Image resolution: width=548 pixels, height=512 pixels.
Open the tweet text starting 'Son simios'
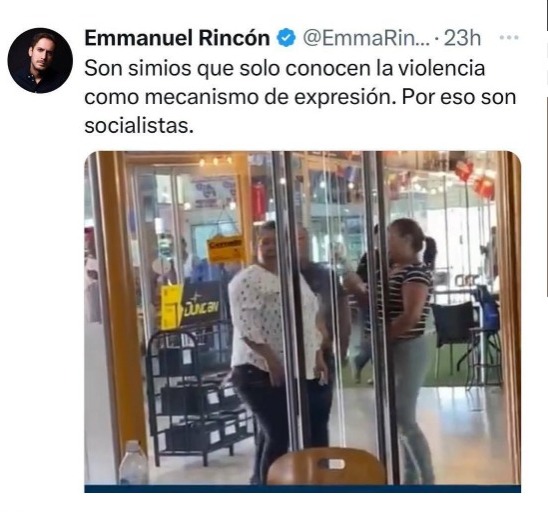coord(300,97)
